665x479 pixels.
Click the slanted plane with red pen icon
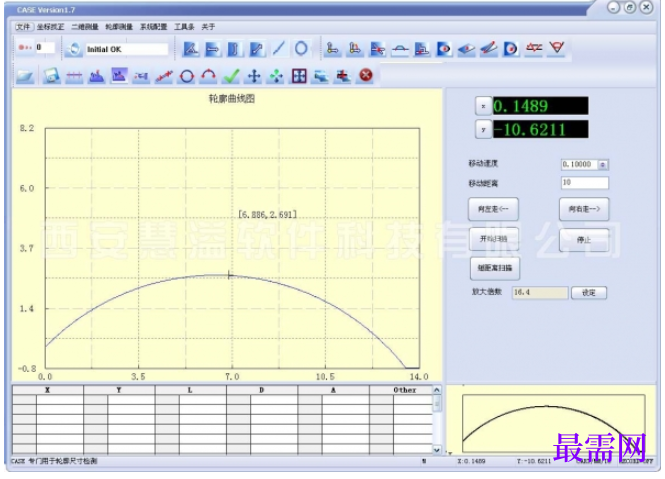tap(489, 49)
